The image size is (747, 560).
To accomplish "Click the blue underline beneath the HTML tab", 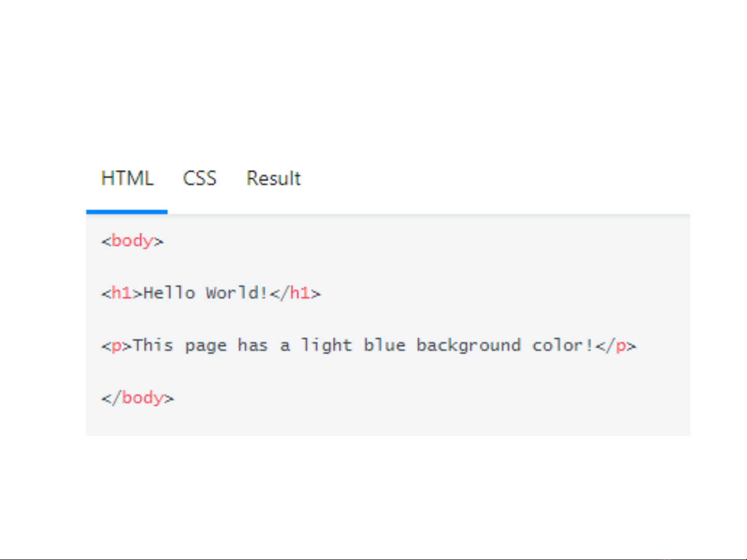I will pyautogui.click(x=126, y=211).
